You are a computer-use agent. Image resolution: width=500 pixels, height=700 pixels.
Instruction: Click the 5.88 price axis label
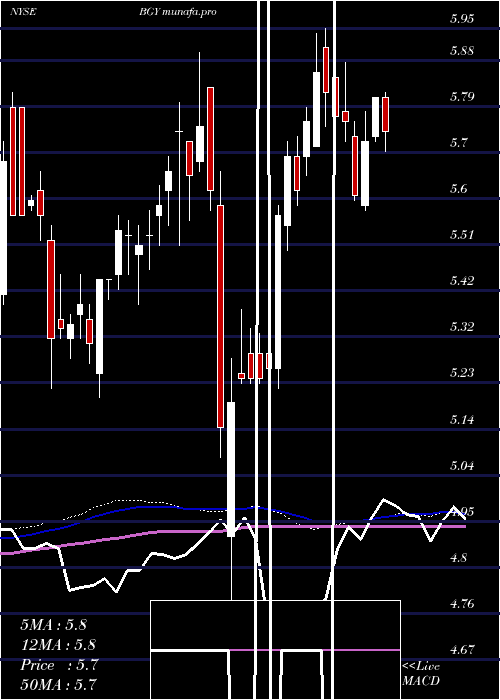[462, 51]
